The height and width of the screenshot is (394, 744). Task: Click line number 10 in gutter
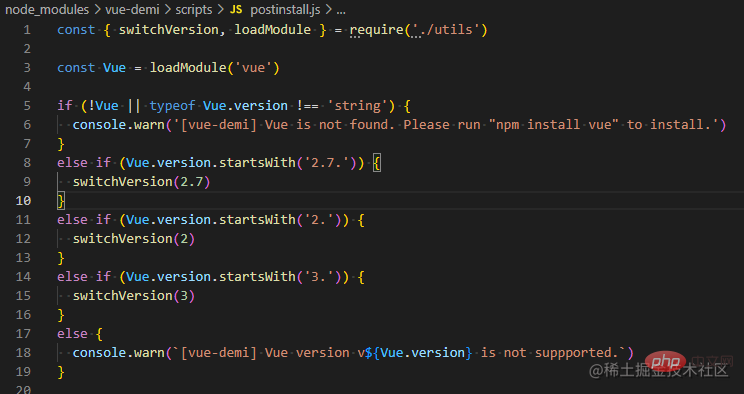[x=23, y=201]
